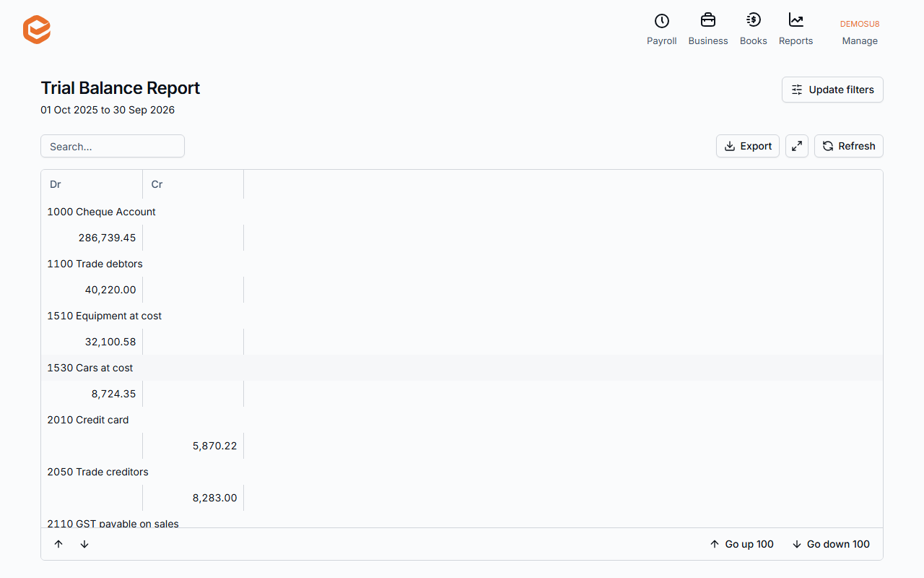Viewport: 924px width, 578px height.
Task: Click the date range 01 Oct 2025 to 30 Sep 2026
Action: click(x=108, y=110)
